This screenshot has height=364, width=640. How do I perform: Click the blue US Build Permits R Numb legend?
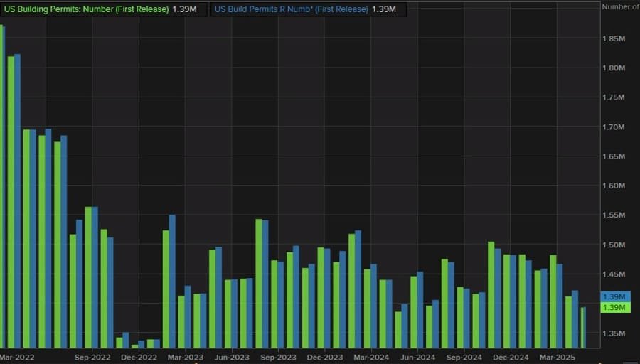[x=292, y=9]
